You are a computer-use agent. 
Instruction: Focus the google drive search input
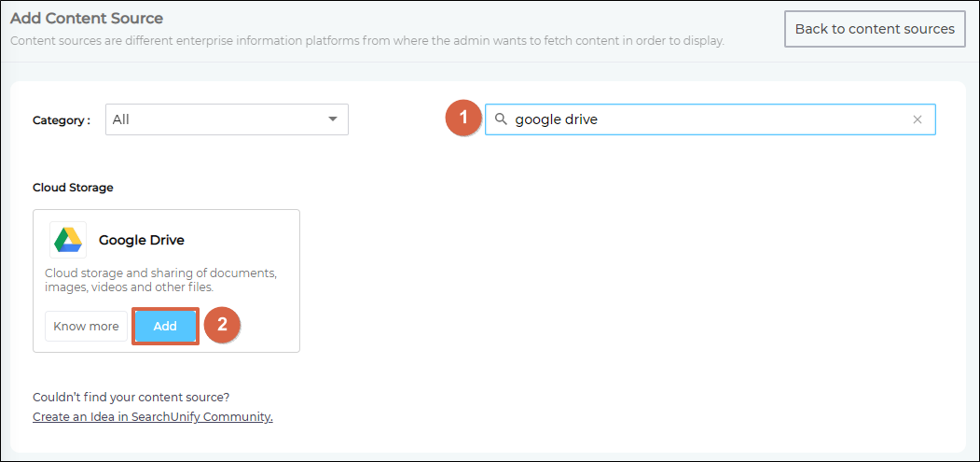pos(709,119)
